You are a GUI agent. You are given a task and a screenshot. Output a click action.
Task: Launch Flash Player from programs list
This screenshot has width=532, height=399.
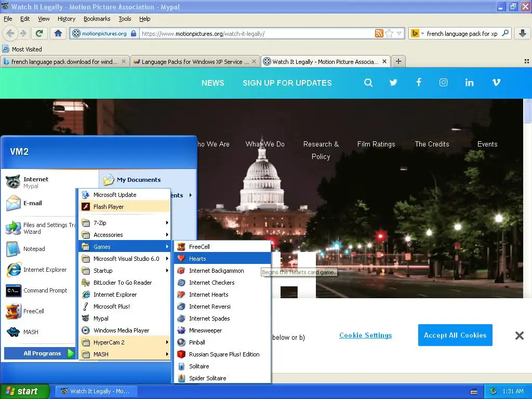[125, 207]
